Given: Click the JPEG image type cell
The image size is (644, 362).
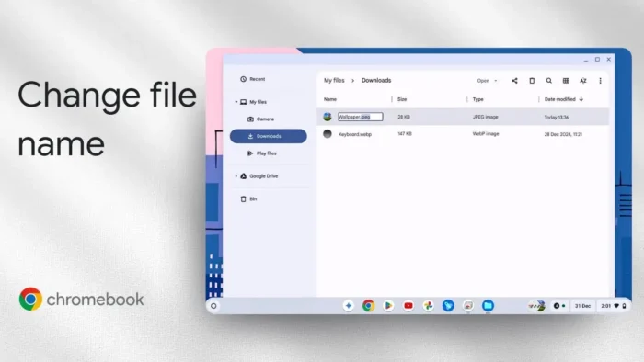Looking at the screenshot, I should coord(486,118).
